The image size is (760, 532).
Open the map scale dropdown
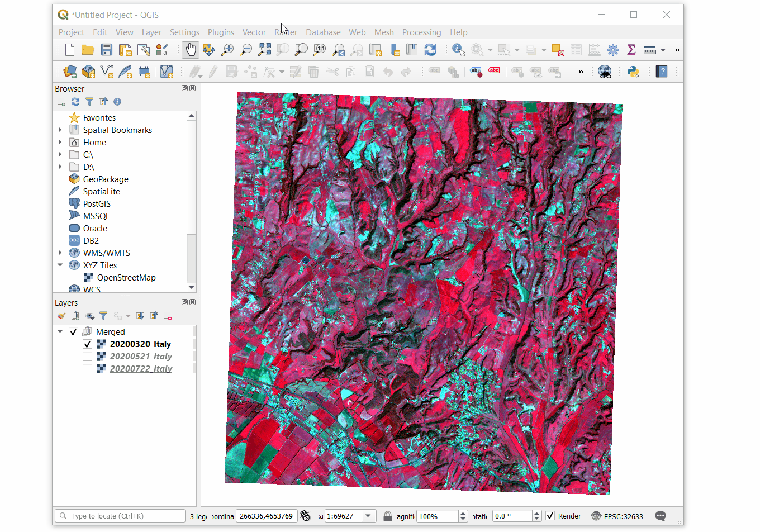pos(368,516)
